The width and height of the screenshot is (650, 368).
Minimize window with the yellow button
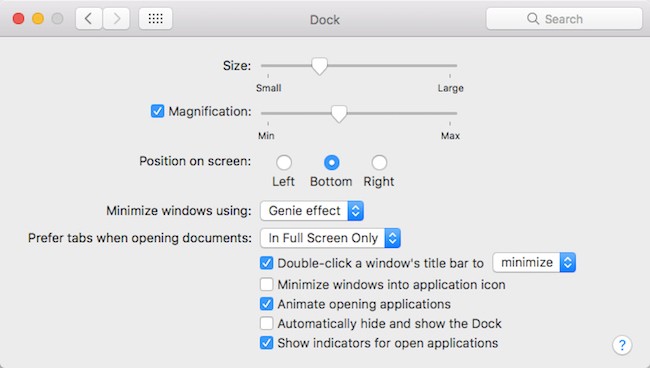(38, 19)
